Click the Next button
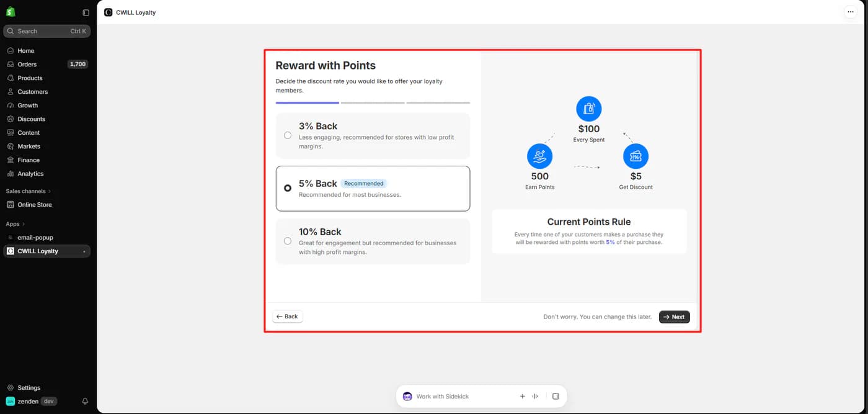 click(674, 317)
